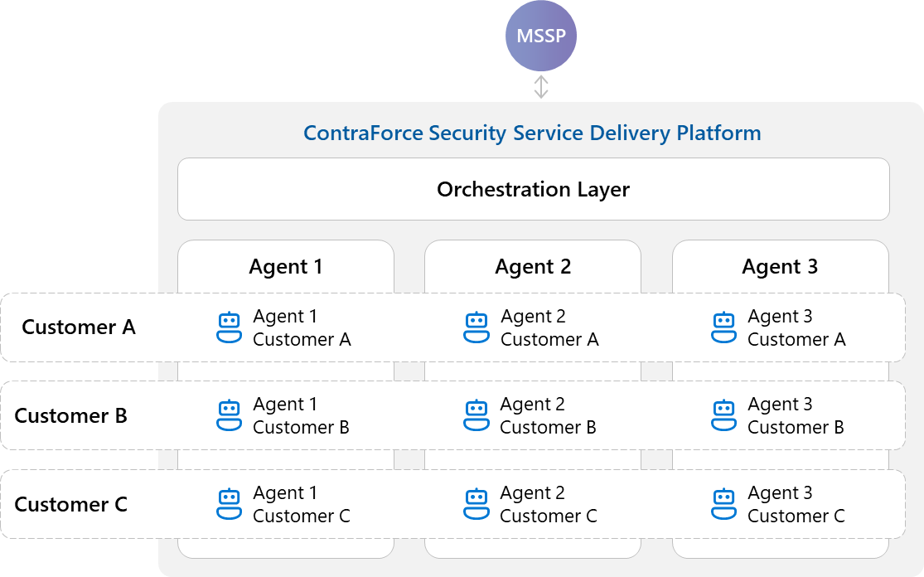Click the robot icon for Agent 1 Customer C
The width and height of the screenshot is (924, 577).
(230, 504)
